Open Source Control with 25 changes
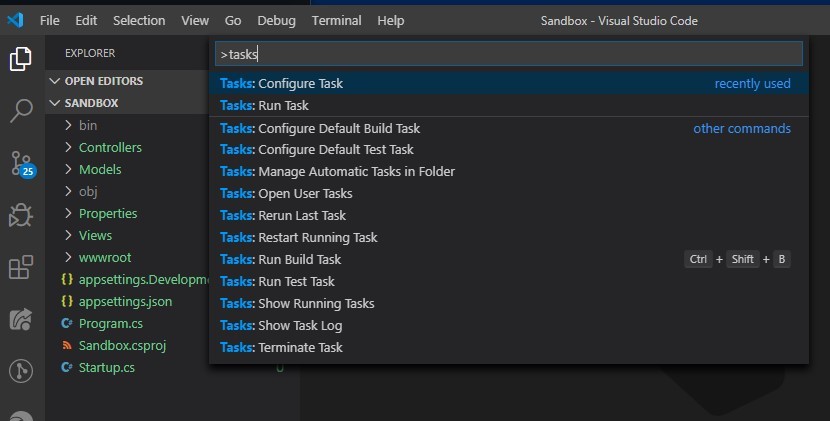Screen dimensions: 830x421 (22, 163)
